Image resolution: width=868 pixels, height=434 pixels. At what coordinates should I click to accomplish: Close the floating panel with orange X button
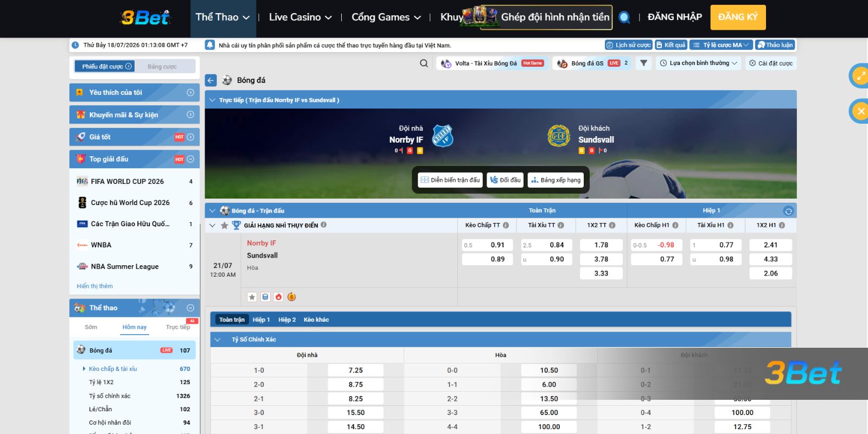pos(860,111)
